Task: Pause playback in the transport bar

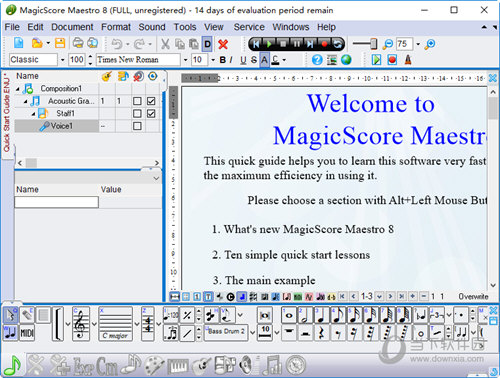Action: coord(296,44)
